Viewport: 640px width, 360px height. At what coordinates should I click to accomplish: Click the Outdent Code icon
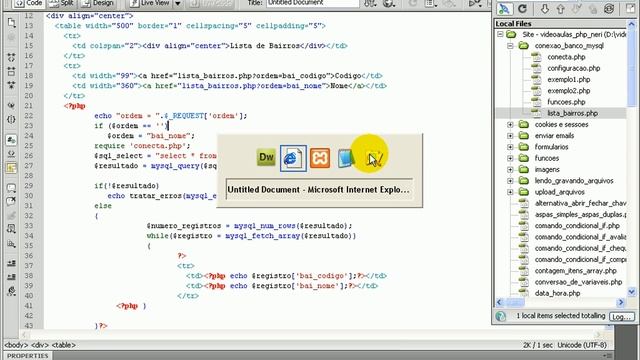pos(11,277)
